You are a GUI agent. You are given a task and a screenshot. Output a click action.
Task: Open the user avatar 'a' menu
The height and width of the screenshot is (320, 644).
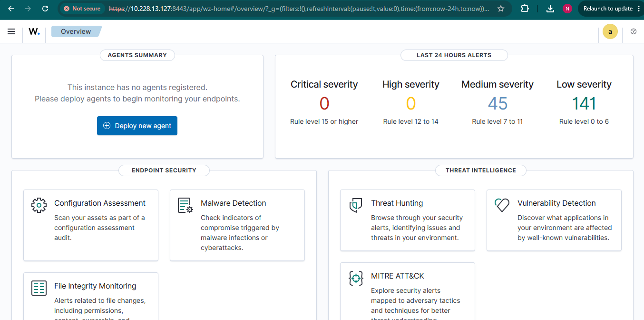pos(610,32)
